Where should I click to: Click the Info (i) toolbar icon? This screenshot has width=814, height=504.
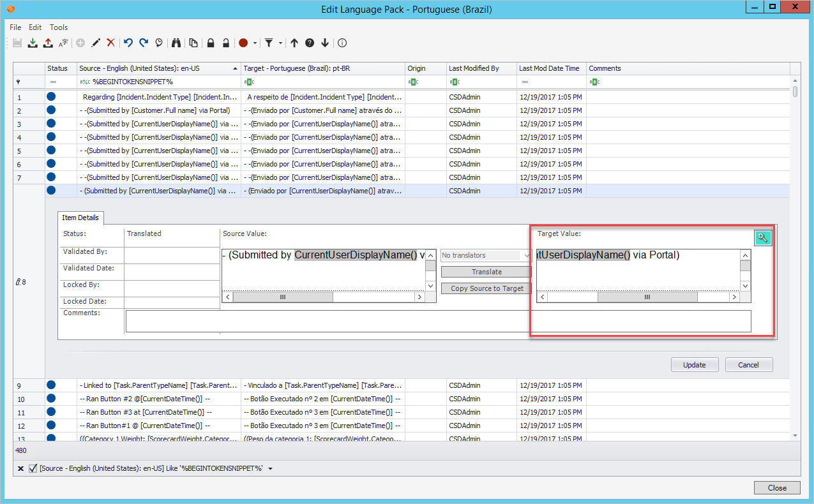click(342, 43)
